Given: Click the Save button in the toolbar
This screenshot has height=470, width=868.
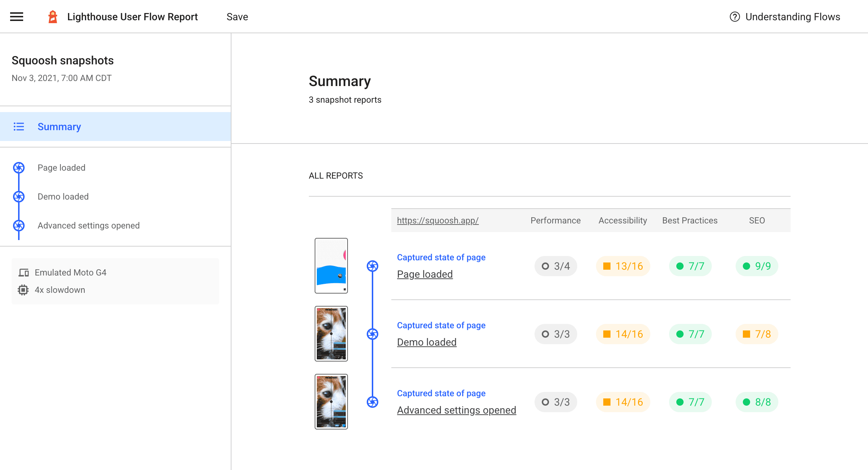Looking at the screenshot, I should pyautogui.click(x=238, y=17).
